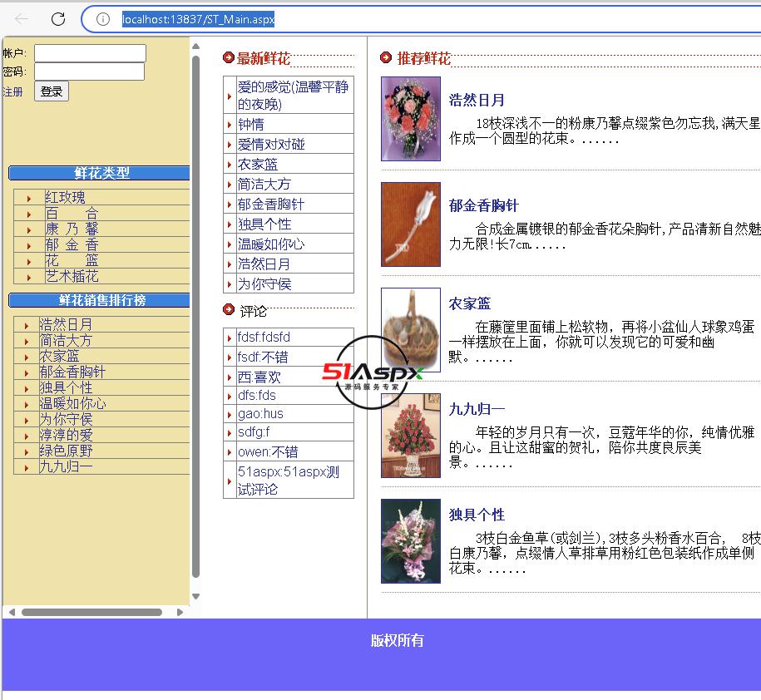This screenshot has height=700, width=761.
Task: Reload the page with the refresh icon
Action: [58, 19]
